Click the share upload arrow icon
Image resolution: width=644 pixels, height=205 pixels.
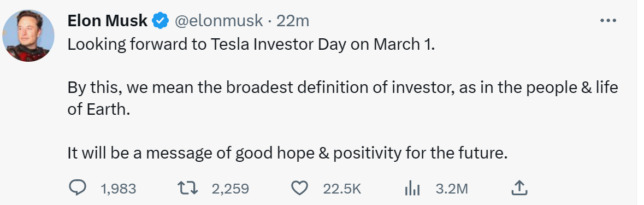coord(519,188)
